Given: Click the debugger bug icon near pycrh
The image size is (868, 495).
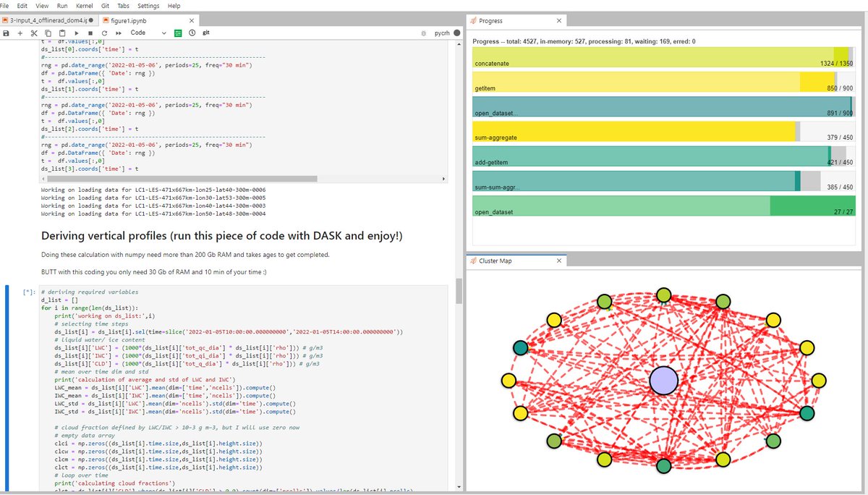Looking at the screenshot, I should point(422,33).
